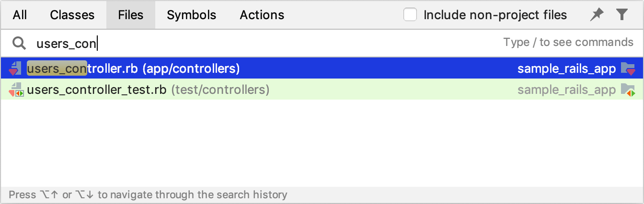The height and width of the screenshot is (204, 644).
Task: Click sample_rails_app label on the test result row
Action: tap(567, 90)
